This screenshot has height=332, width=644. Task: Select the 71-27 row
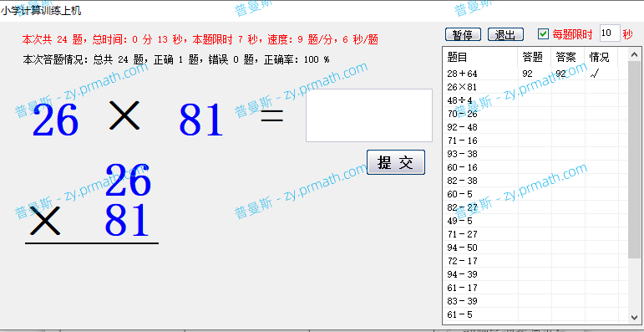(535, 234)
